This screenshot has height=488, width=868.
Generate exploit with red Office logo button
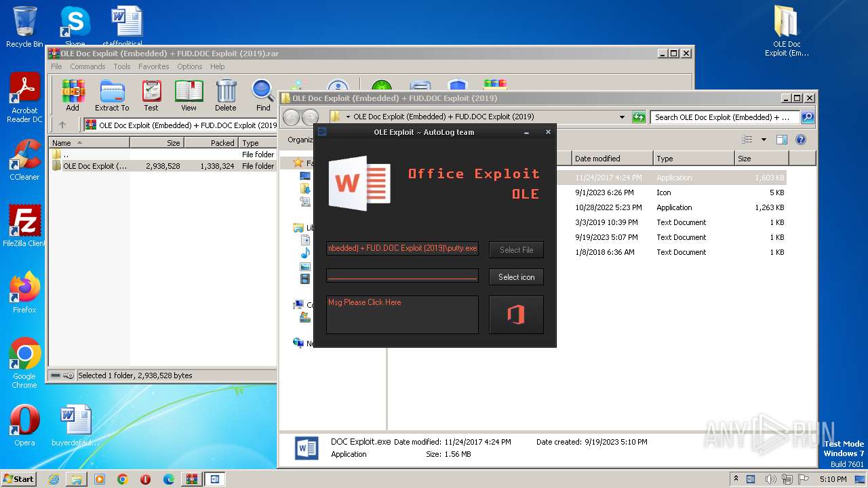pos(516,314)
